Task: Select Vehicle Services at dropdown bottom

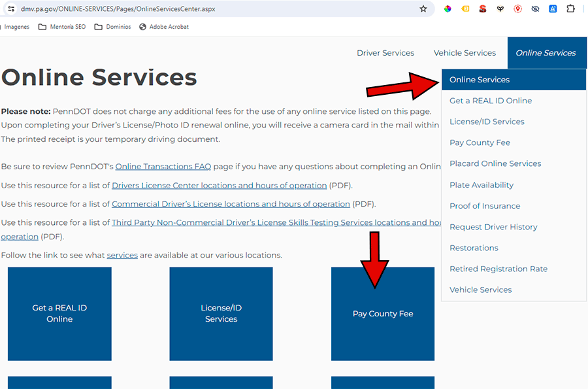Action: 480,290
